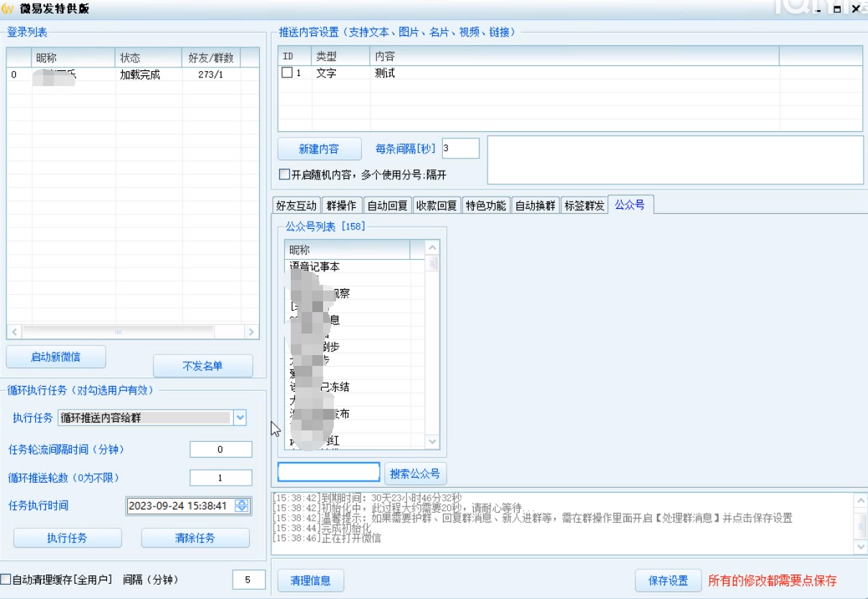This screenshot has height=599, width=868.
Task: Click the 不发名单 button
Action: click(x=202, y=366)
